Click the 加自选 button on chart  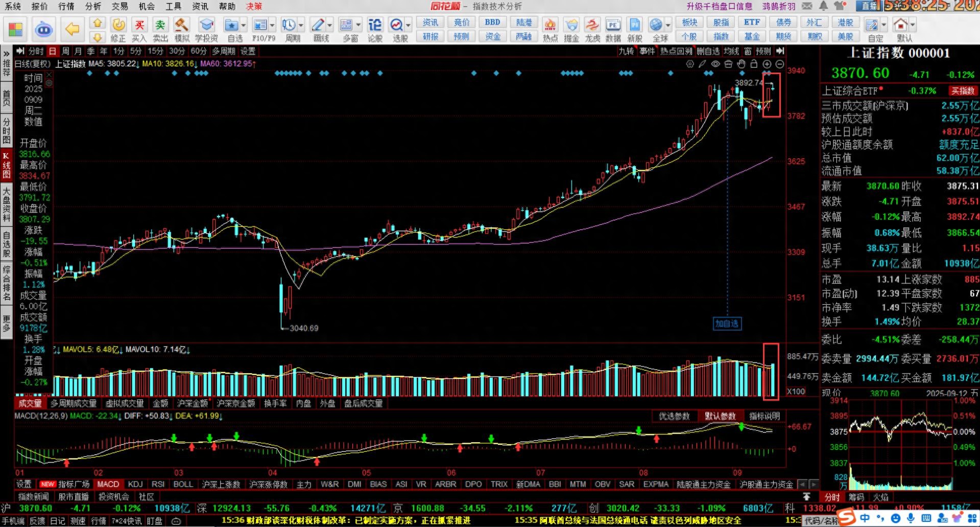coord(726,324)
